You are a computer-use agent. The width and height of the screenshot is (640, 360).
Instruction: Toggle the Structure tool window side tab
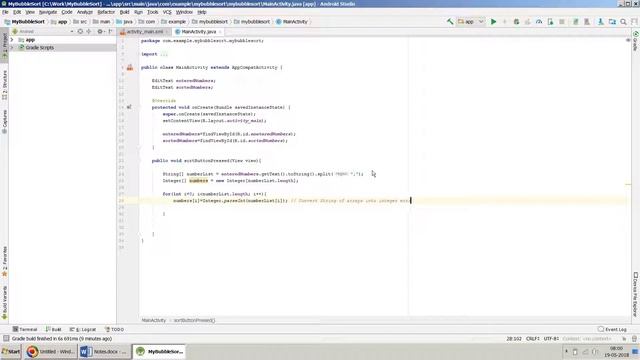click(x=4, y=84)
